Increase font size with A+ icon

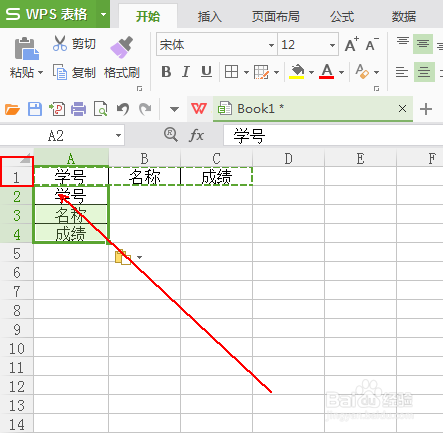tap(352, 44)
